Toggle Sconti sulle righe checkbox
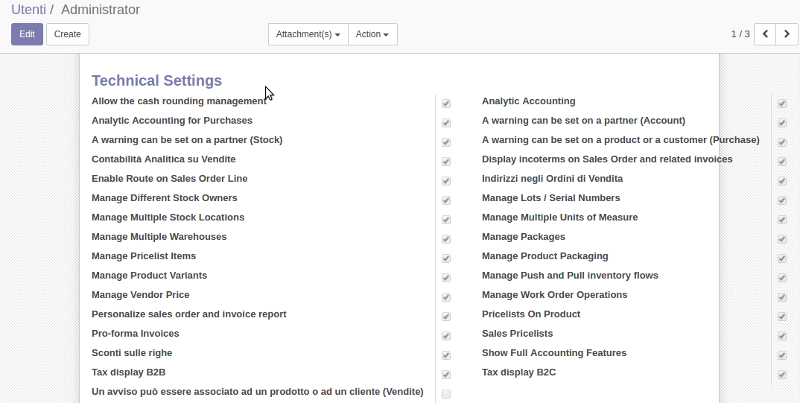Screen dimensions: 800x403 coord(446,356)
